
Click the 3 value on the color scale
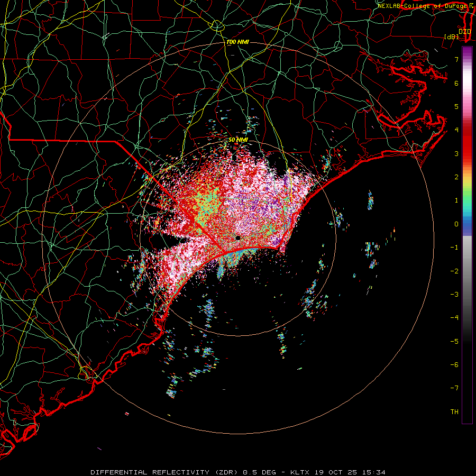click(456, 153)
